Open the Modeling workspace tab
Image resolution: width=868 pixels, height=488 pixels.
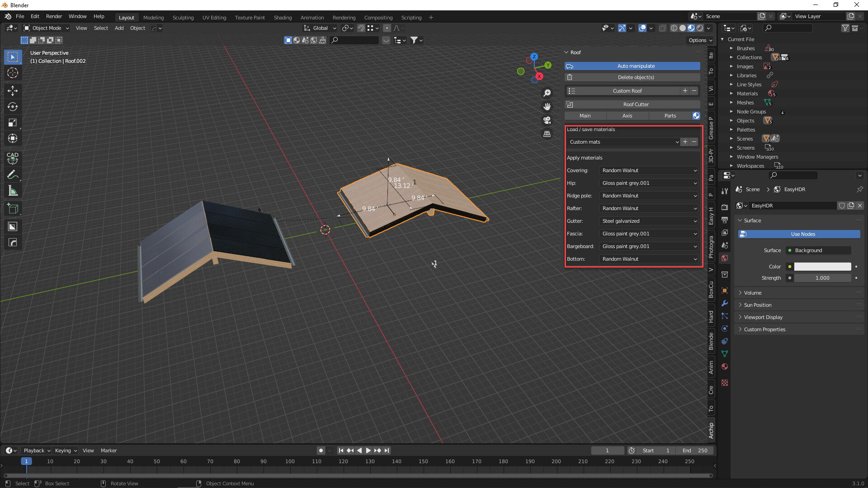pos(154,18)
